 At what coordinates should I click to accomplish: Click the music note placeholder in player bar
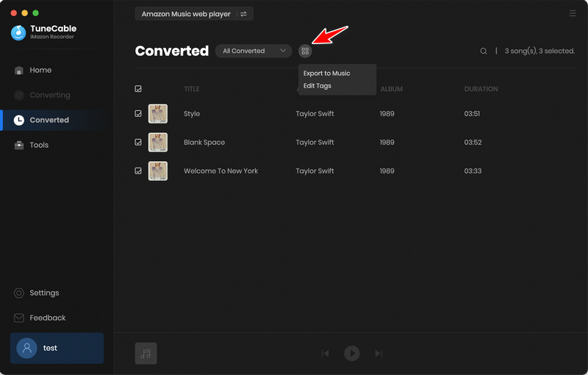tap(146, 353)
